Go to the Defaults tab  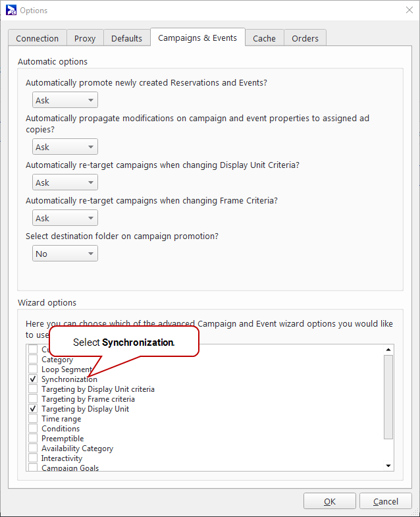pyautogui.click(x=126, y=38)
